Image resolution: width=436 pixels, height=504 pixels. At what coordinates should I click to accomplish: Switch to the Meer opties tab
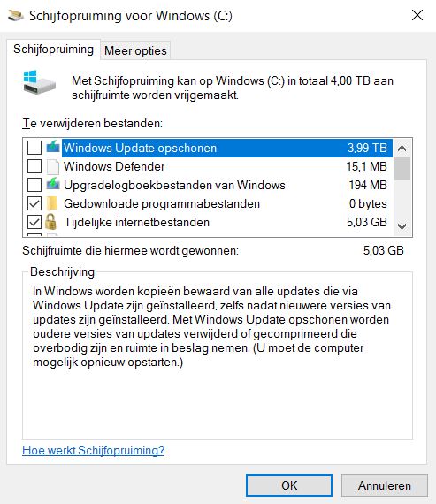tap(135, 50)
